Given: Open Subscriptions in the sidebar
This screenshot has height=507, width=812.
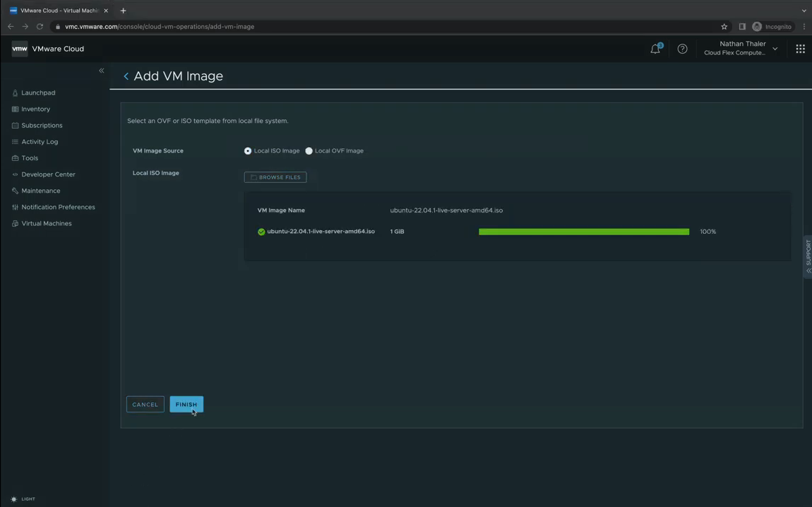Looking at the screenshot, I should [42, 125].
